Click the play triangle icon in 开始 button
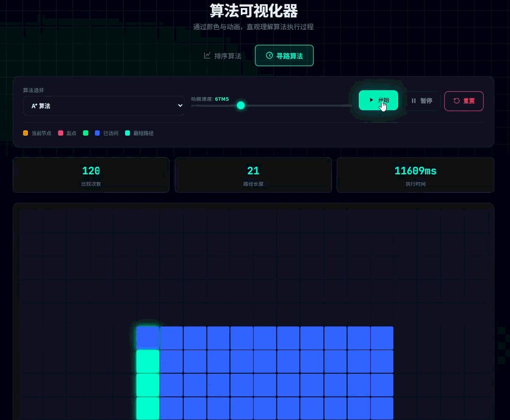The image size is (510, 420). tap(372, 100)
